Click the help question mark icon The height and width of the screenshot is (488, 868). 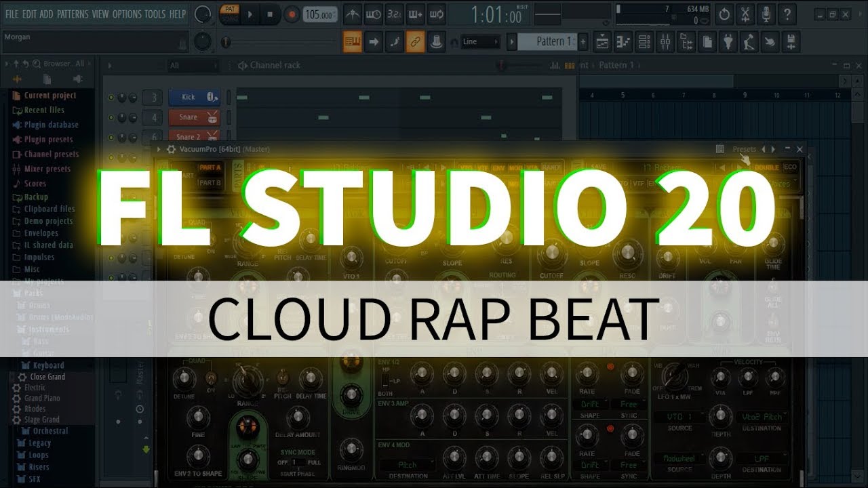(x=787, y=14)
